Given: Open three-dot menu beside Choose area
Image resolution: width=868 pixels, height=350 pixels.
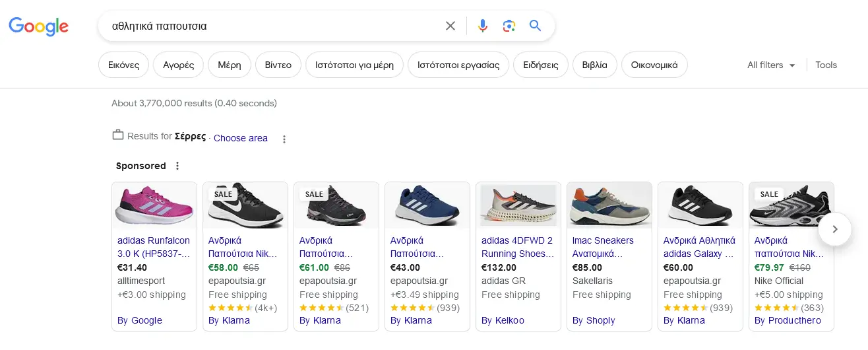Looking at the screenshot, I should [284, 139].
